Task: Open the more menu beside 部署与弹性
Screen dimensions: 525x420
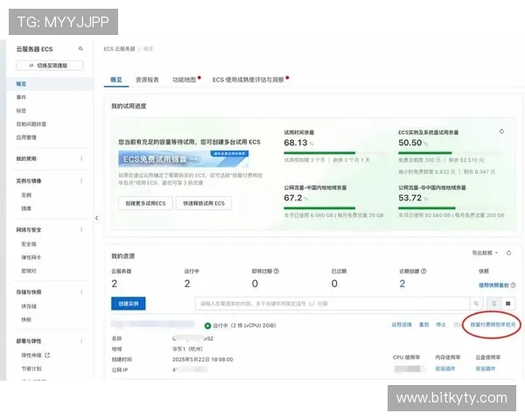Action: [x=81, y=341]
